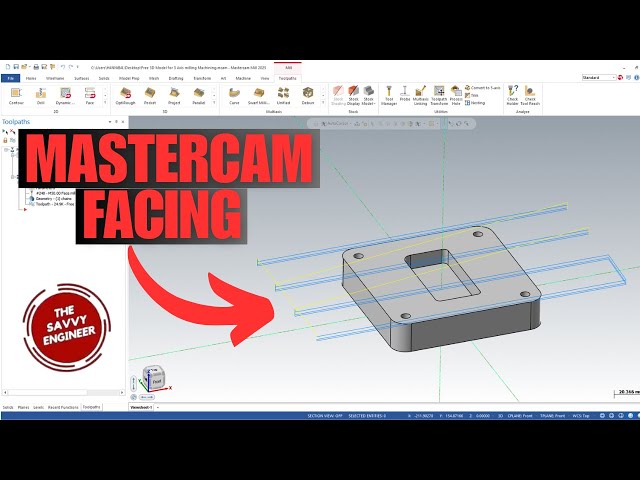Select the Contour toolpath icon
Image resolution: width=640 pixels, height=480 pixels.
coord(16,96)
